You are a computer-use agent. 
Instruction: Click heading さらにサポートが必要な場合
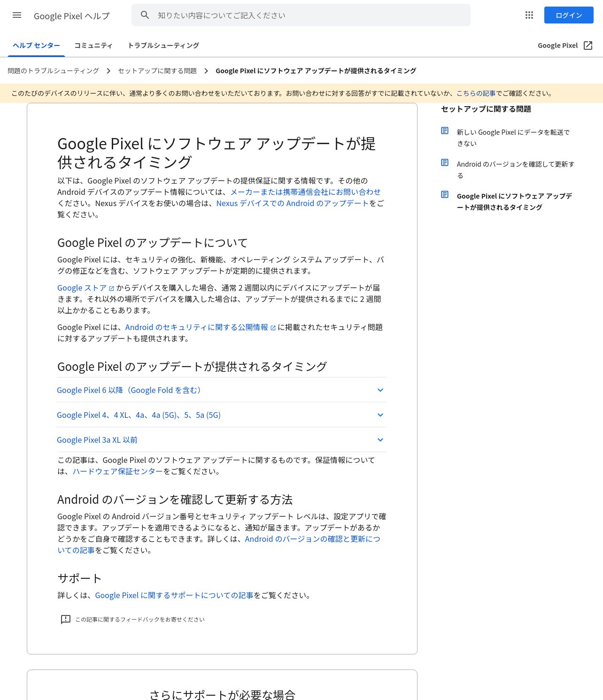click(x=222, y=695)
